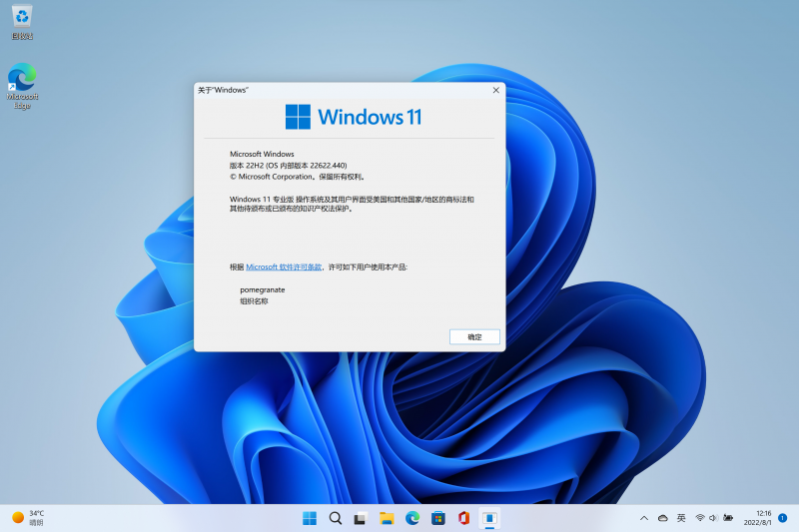Switch input method via the 英 indicator
Screen dimensions: 799x532
[x=681, y=518]
